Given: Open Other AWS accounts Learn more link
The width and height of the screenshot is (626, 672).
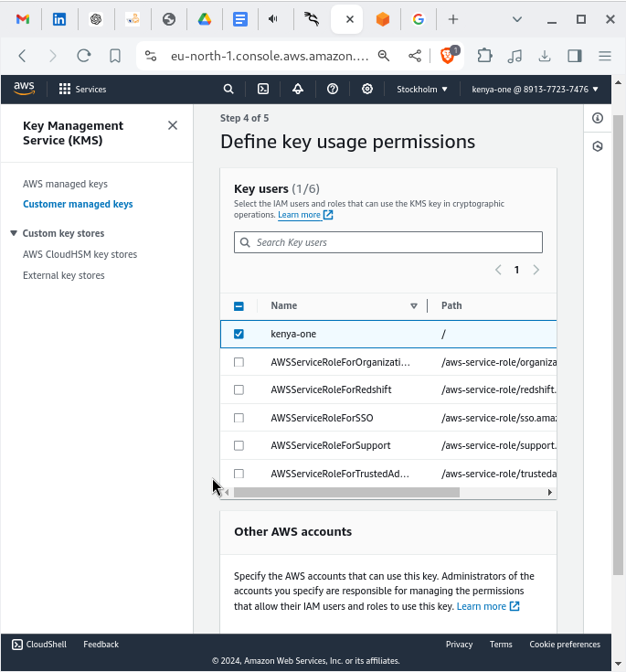Looking at the screenshot, I should point(488,606).
